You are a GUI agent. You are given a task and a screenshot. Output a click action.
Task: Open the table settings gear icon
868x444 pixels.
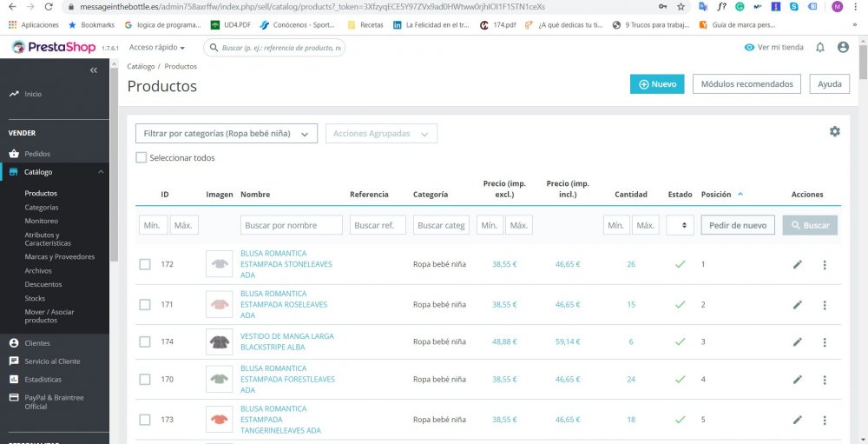tap(834, 131)
